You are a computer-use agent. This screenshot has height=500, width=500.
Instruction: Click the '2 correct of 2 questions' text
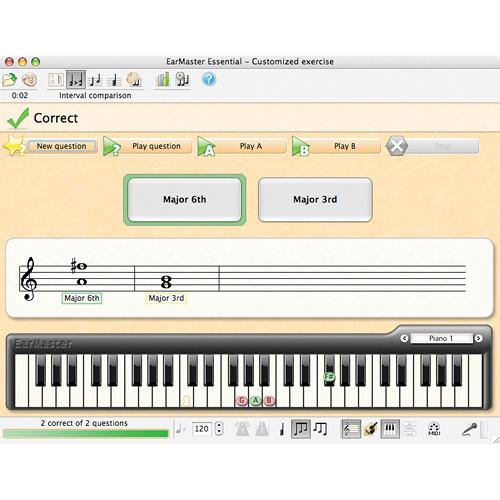click(x=84, y=423)
